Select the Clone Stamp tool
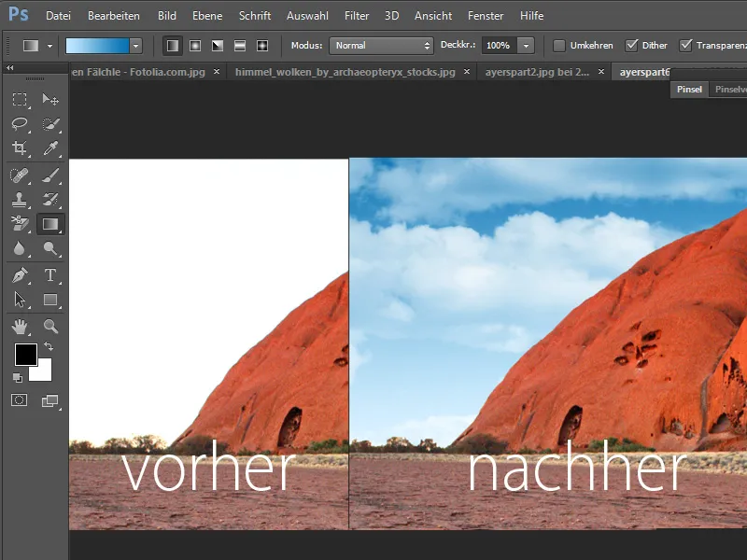This screenshot has width=747, height=560. [x=20, y=200]
